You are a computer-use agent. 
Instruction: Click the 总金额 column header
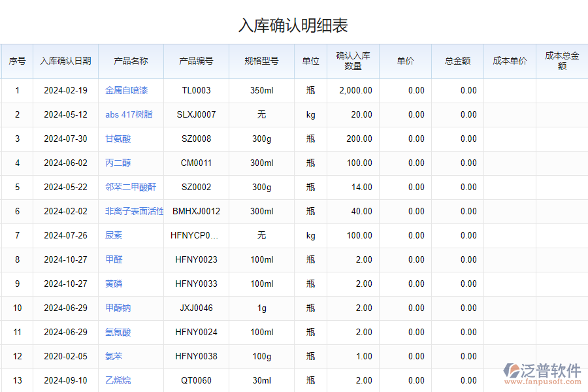[x=457, y=61]
